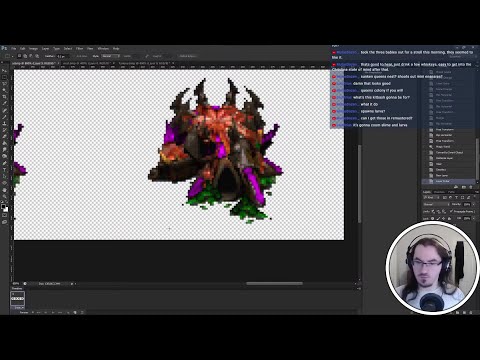Select Magic Wand history state
Screen dimensions: 480x360
coord(443,147)
